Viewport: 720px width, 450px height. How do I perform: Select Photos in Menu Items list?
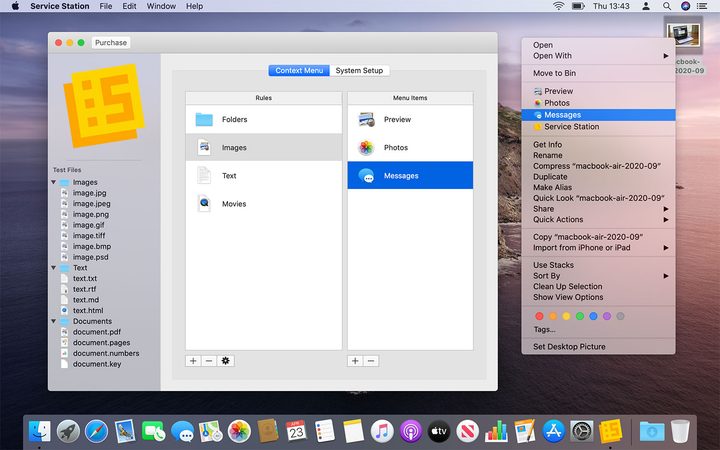410,147
